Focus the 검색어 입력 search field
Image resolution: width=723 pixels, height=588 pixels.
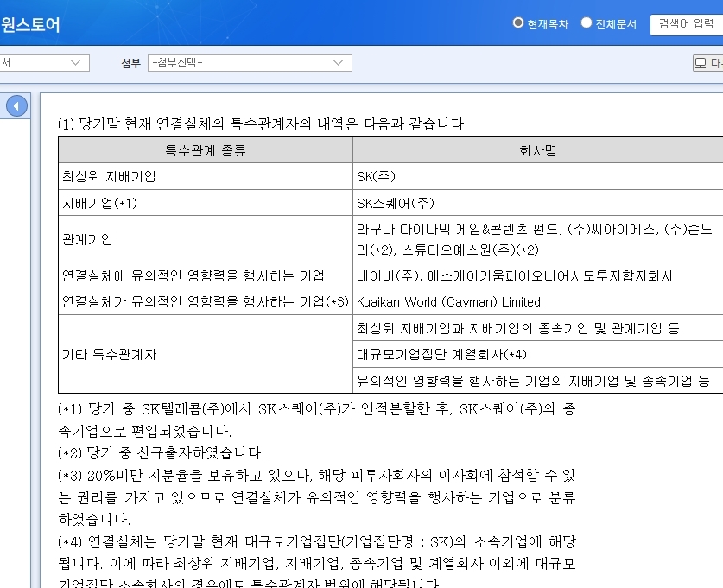[x=686, y=25]
